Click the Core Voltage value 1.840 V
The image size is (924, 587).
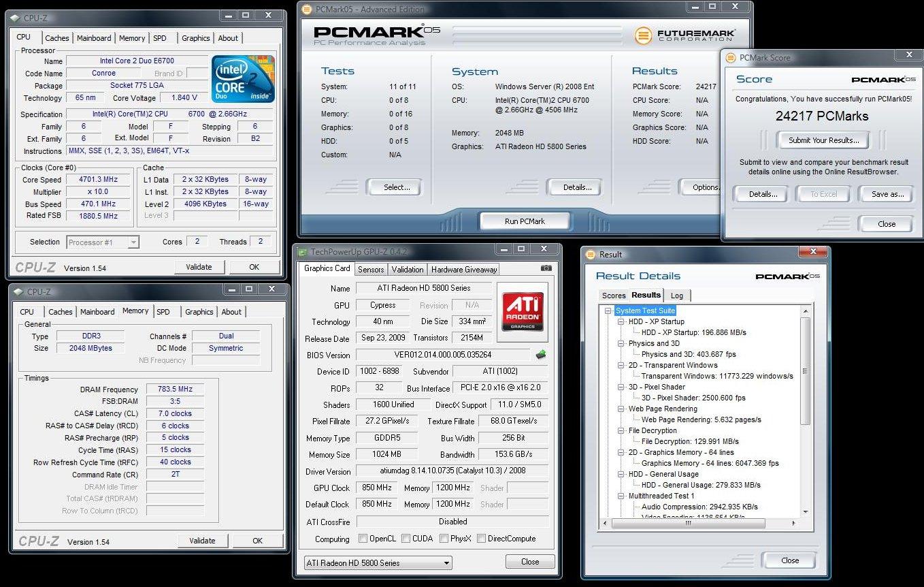183,98
